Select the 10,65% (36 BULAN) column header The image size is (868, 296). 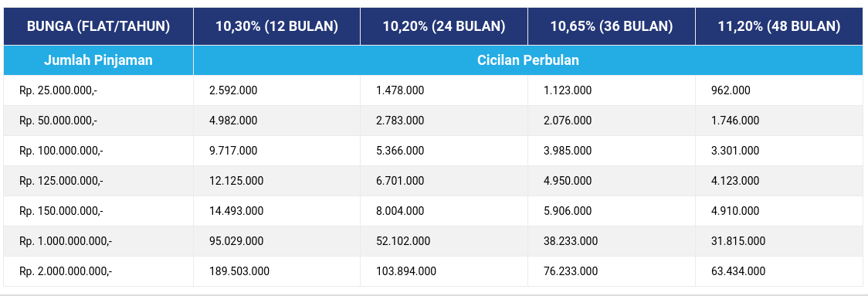[612, 26]
